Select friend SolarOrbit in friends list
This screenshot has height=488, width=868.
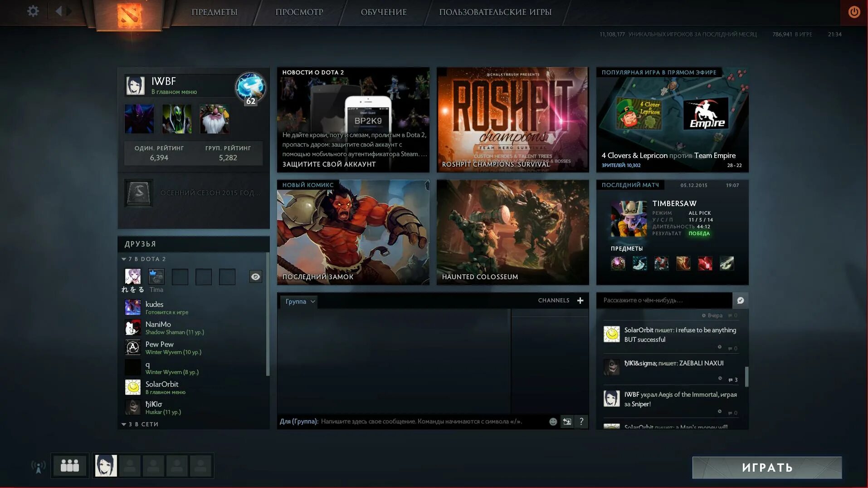195,387
